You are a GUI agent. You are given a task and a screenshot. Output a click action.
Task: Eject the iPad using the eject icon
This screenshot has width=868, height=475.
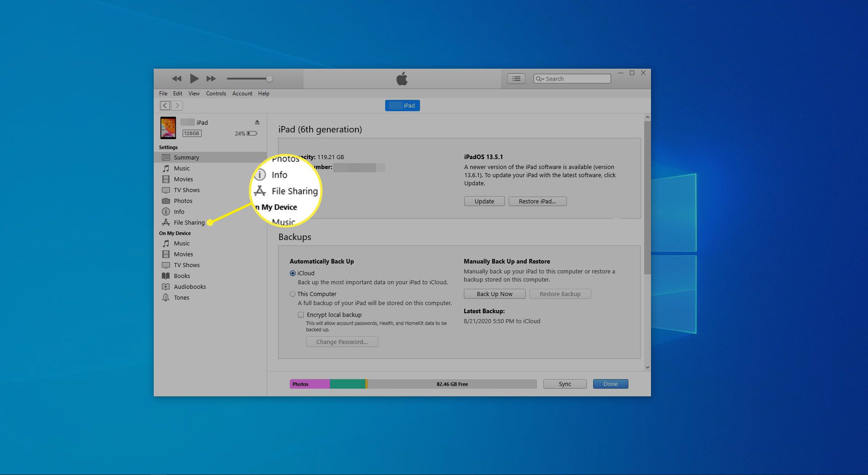(x=257, y=122)
